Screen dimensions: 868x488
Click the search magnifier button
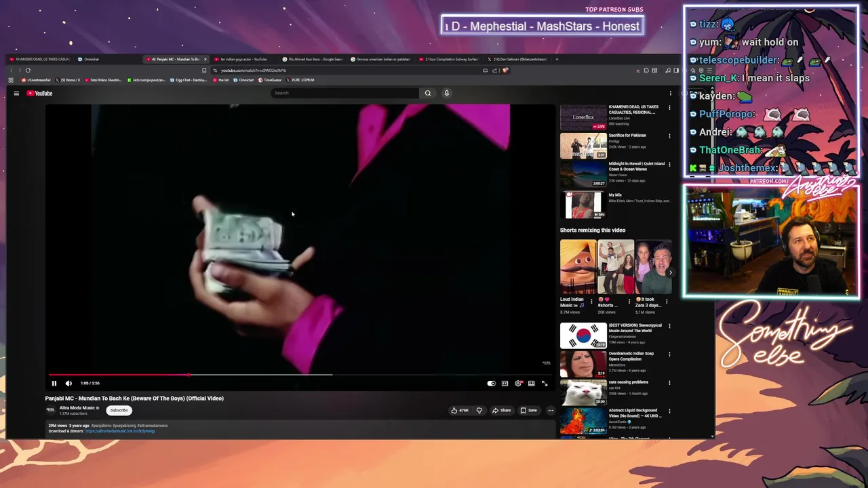pyautogui.click(x=427, y=93)
